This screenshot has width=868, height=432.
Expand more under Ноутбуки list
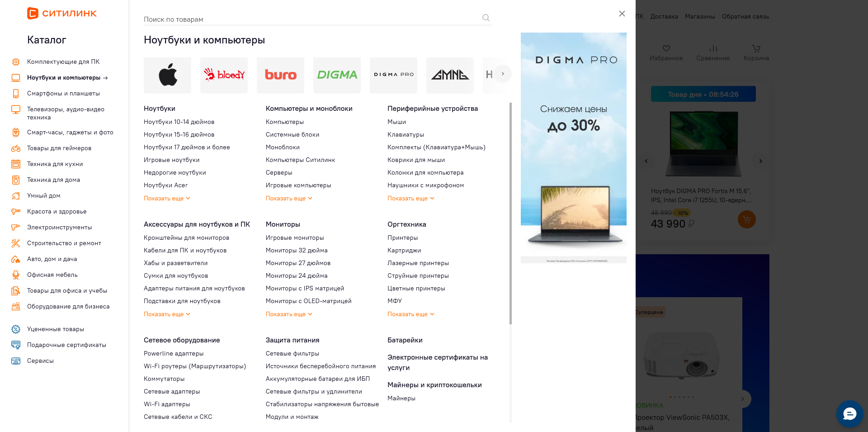[x=166, y=199]
